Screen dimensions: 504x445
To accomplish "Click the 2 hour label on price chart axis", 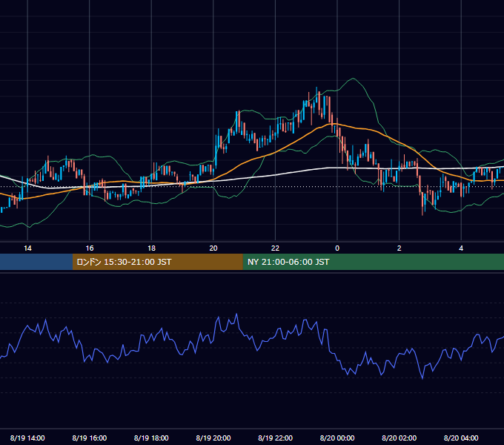I will [x=399, y=248].
